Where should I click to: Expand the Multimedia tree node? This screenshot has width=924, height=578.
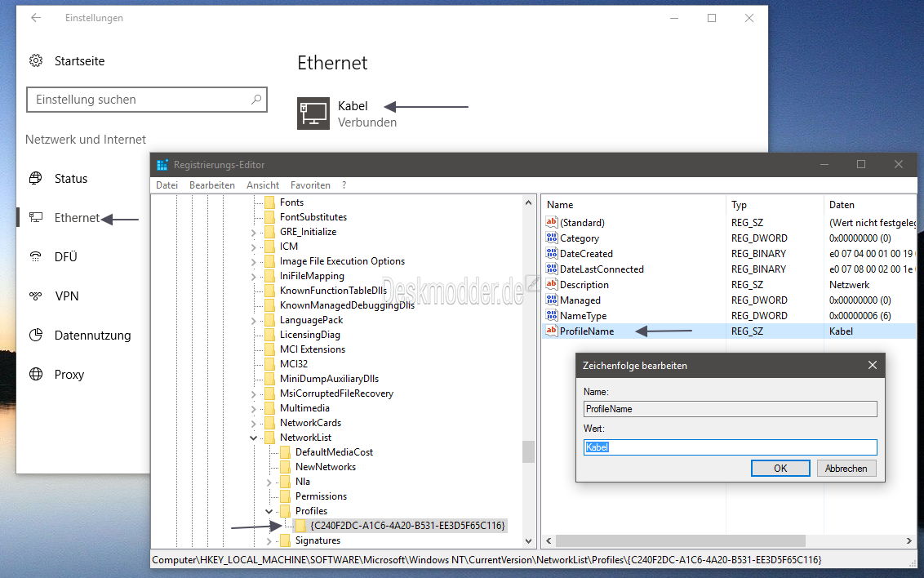coord(253,408)
